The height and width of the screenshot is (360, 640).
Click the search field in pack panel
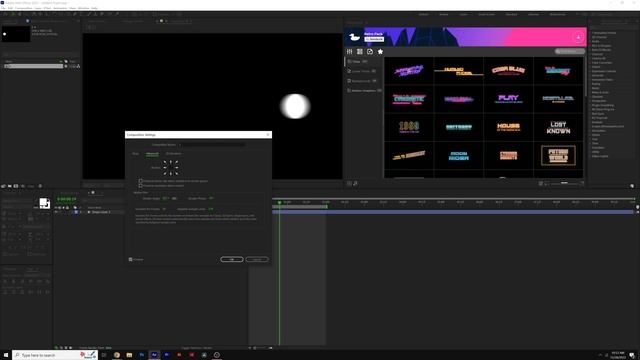[x=570, y=51]
